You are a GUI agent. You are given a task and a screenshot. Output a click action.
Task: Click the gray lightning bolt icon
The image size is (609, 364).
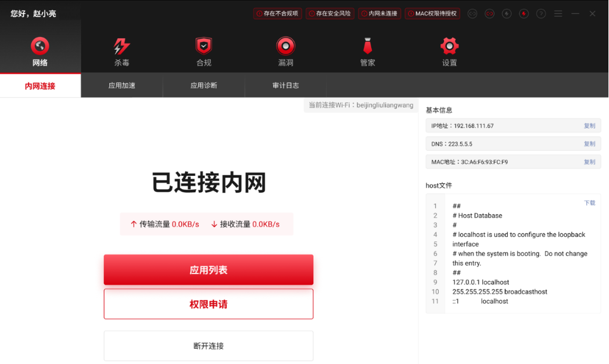point(507,13)
